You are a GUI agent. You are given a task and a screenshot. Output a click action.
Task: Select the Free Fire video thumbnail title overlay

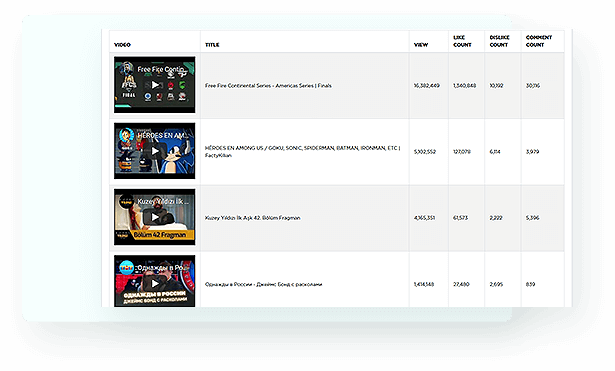point(161,69)
